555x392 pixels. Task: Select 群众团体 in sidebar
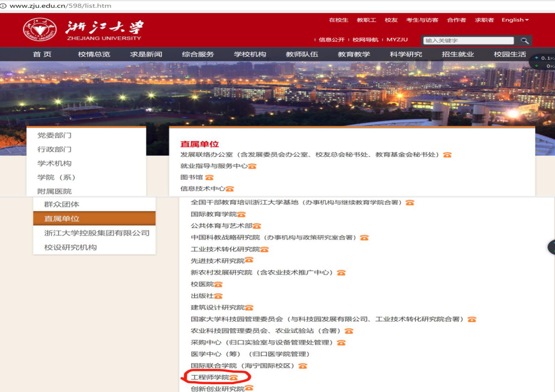[62, 204]
